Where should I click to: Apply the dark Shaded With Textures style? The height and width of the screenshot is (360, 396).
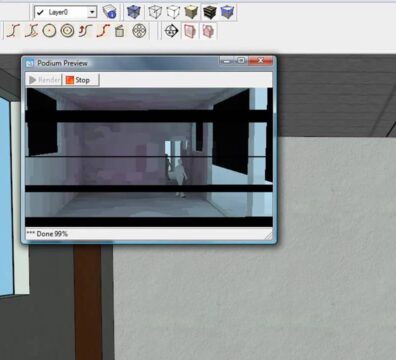tap(210, 12)
